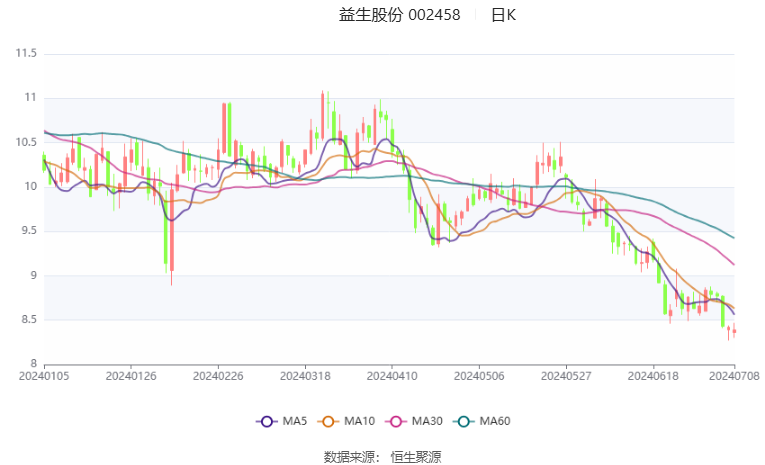Click the data source text 恒生聚源
Screen dimensions: 765x465
pos(416,457)
